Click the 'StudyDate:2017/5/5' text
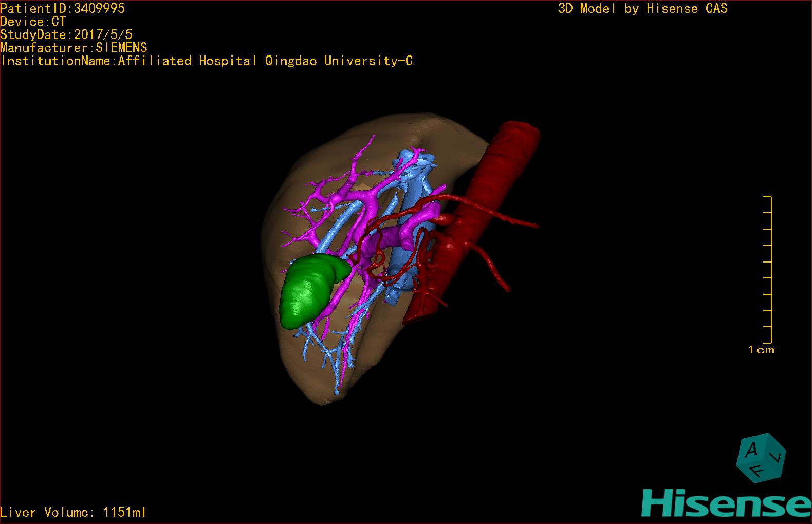 point(66,34)
